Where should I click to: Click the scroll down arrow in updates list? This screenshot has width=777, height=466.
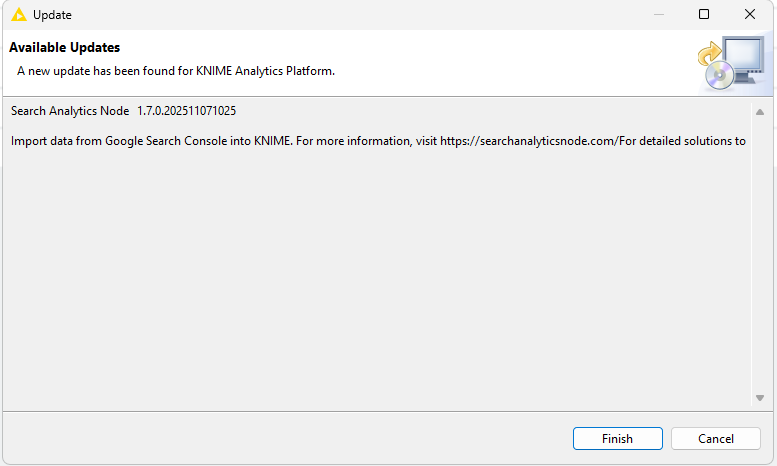tap(760, 398)
